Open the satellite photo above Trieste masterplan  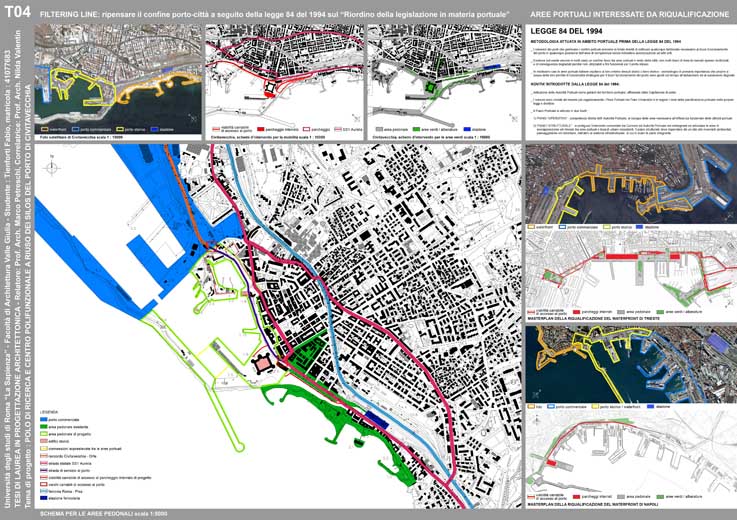631,183
